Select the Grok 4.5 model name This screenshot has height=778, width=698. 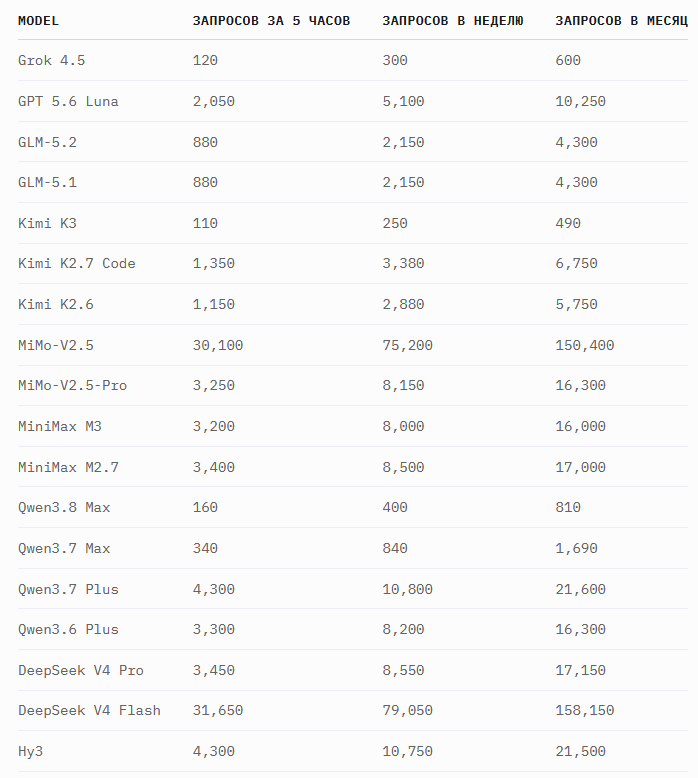pyautogui.click(x=52, y=61)
